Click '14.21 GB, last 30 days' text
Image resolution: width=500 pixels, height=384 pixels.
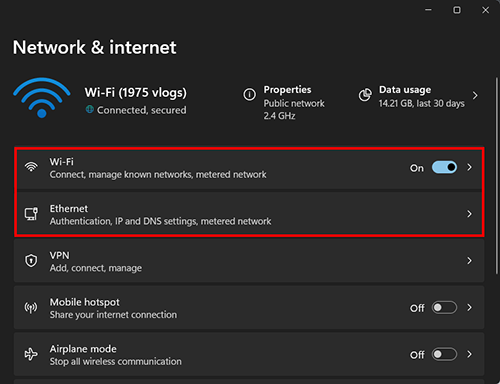(x=422, y=103)
